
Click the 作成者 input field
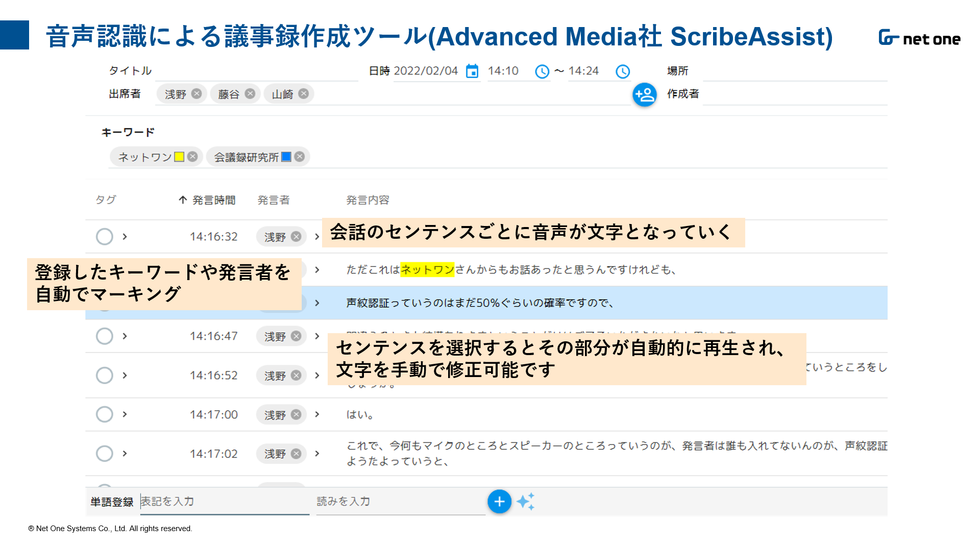point(795,94)
